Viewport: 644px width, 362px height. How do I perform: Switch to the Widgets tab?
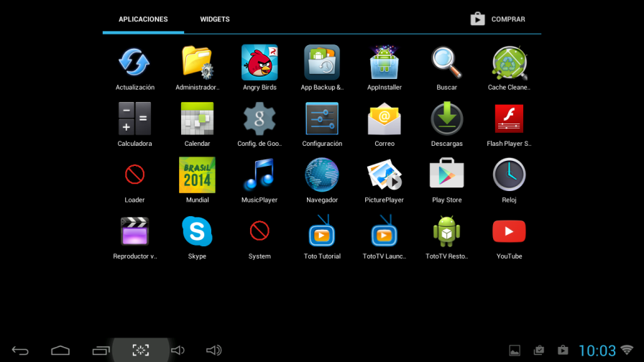click(215, 19)
